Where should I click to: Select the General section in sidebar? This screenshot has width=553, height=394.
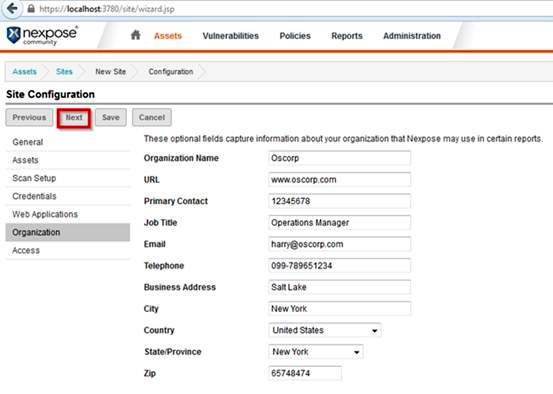click(68, 142)
